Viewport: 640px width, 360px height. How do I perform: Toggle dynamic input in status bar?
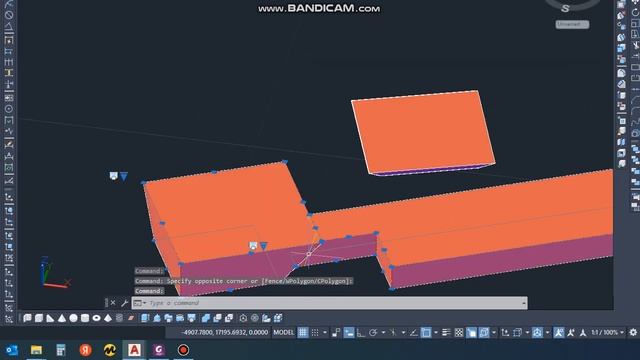pyautogui.click(x=349, y=333)
